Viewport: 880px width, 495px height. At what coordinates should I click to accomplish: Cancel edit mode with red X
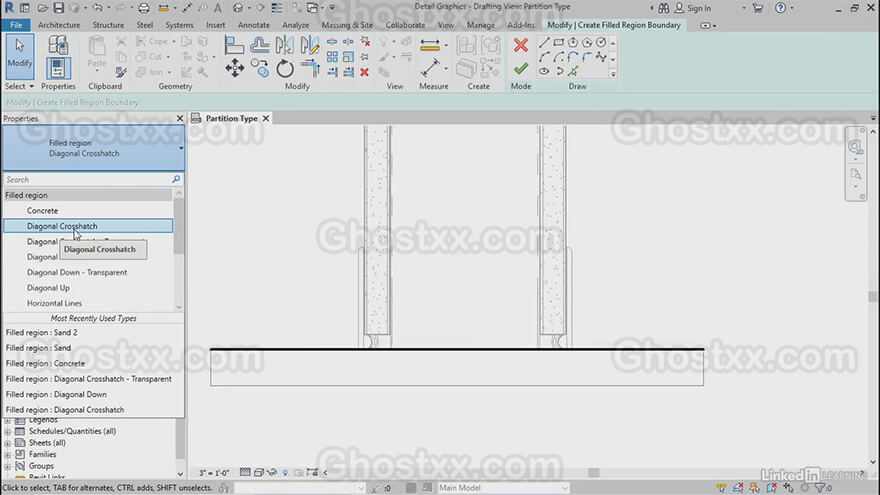click(x=521, y=45)
